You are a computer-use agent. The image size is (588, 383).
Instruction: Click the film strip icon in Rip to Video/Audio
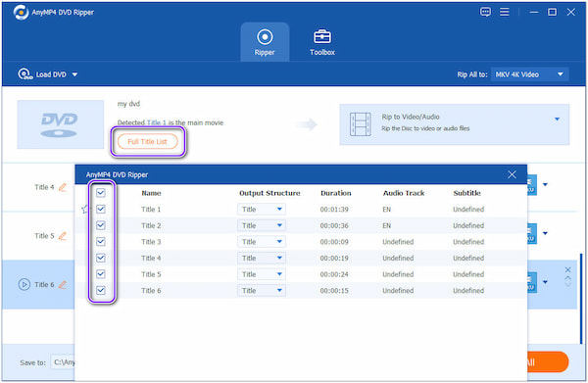pos(360,124)
